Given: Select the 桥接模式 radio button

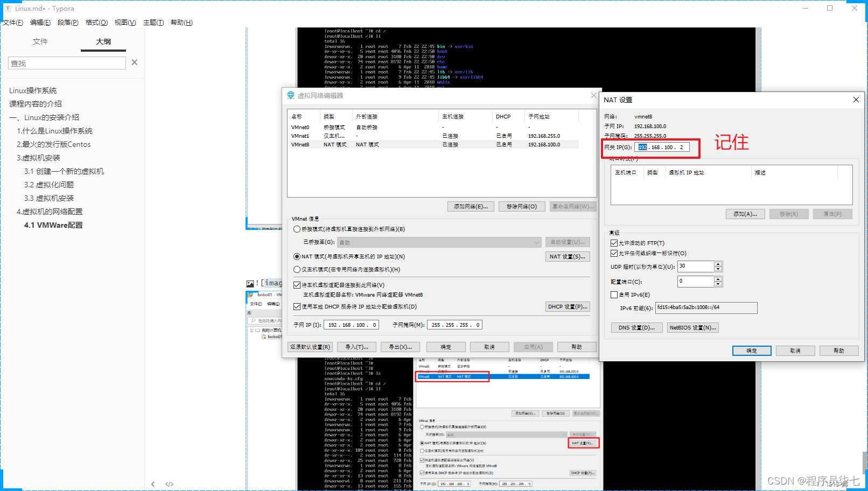Looking at the screenshot, I should point(297,229).
